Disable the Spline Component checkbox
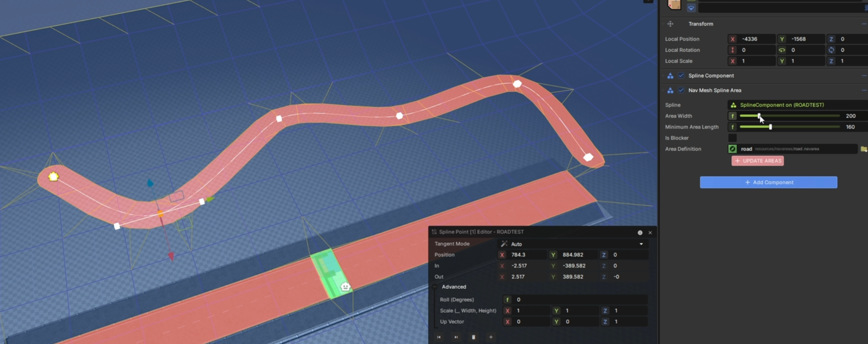This screenshot has width=868, height=344. [681, 76]
